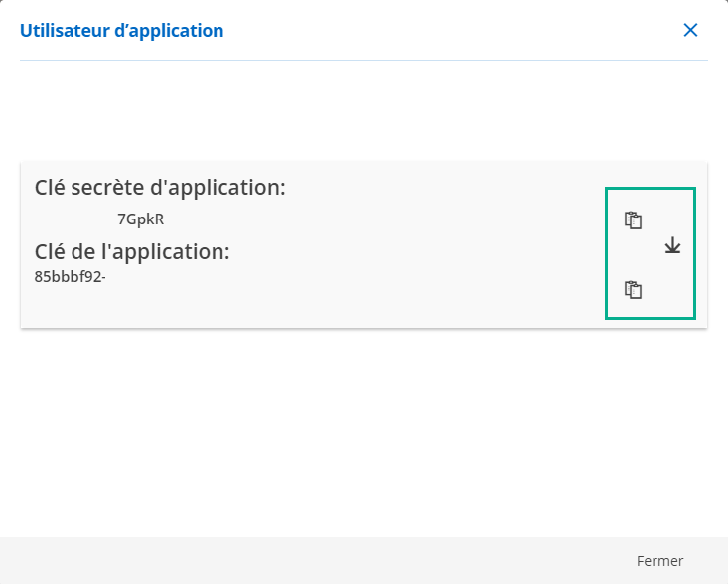The image size is (728, 584).
Task: Select the key value starting 85bbbf92-
Action: pos(70,276)
